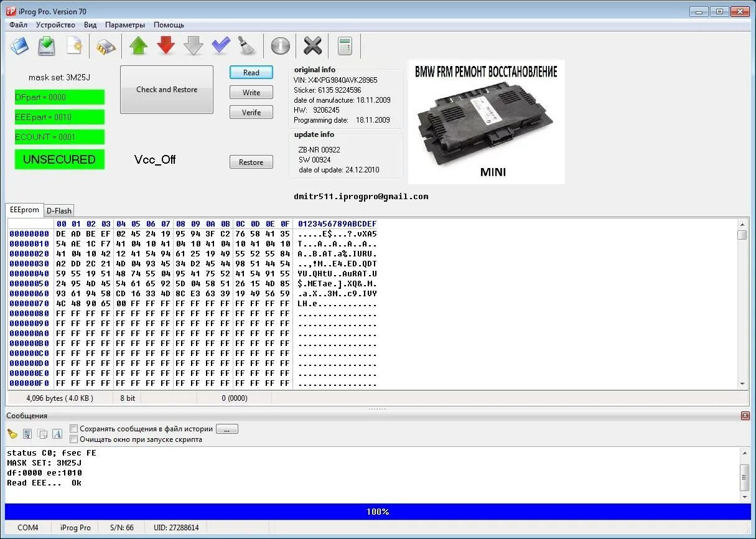Click the 'mask set: 3M25J' label

[60, 78]
